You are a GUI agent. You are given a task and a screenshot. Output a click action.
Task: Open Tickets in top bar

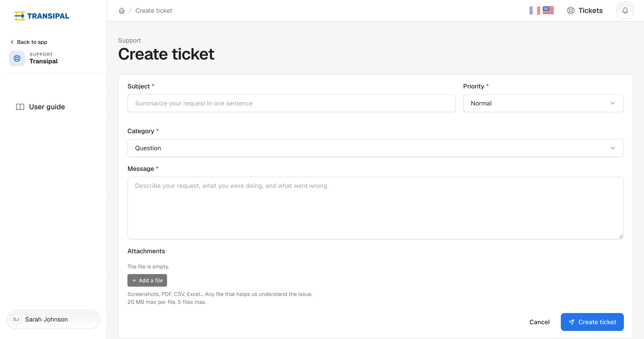585,11
